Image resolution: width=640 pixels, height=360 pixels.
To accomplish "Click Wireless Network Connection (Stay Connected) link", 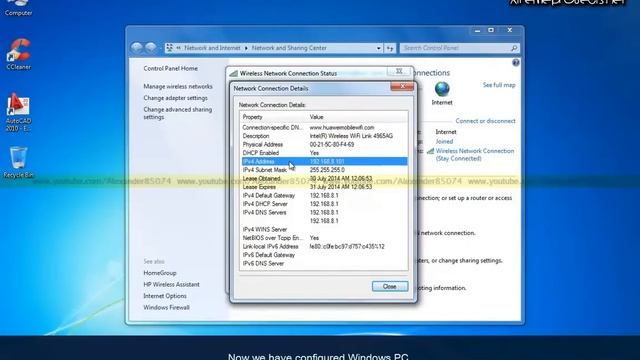I will point(474,155).
